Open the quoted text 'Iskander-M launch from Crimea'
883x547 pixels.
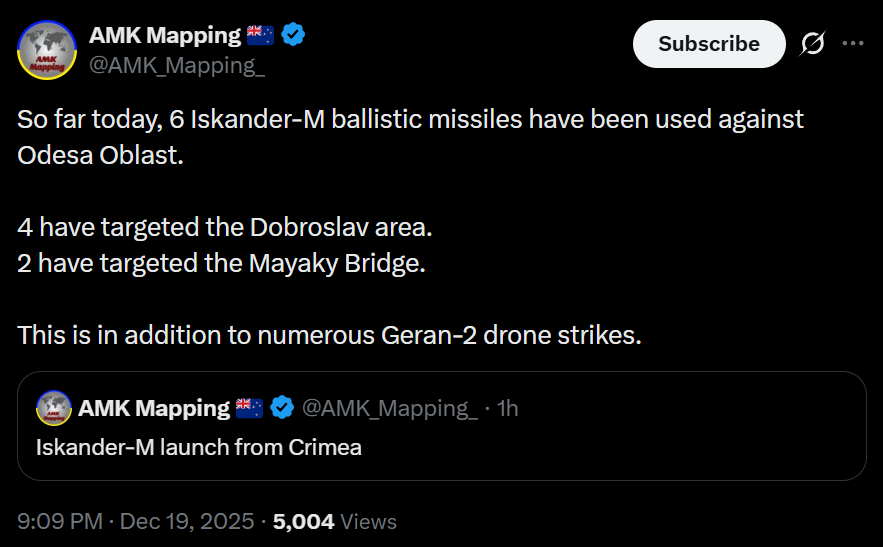click(x=199, y=447)
